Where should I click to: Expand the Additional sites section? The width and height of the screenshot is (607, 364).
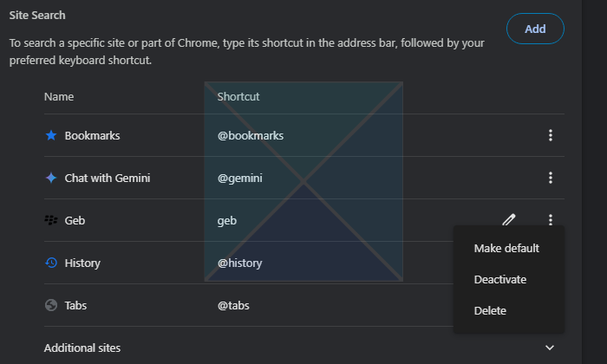tap(550, 348)
